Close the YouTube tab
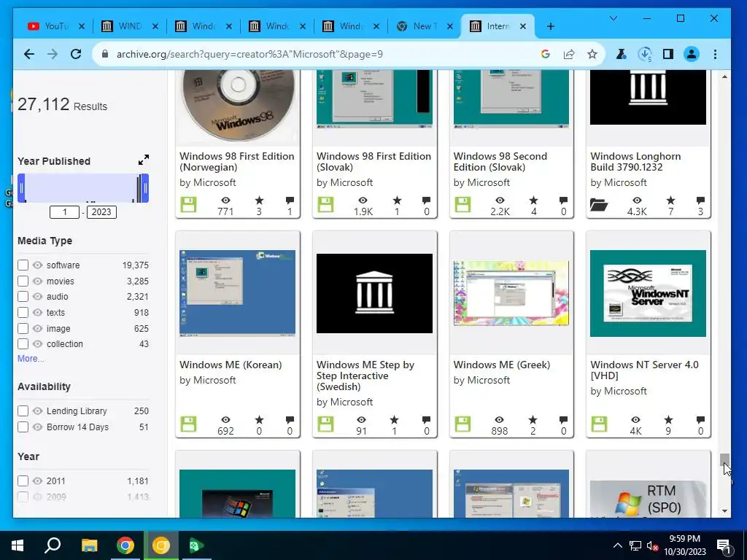This screenshot has width=747, height=560. [82, 26]
